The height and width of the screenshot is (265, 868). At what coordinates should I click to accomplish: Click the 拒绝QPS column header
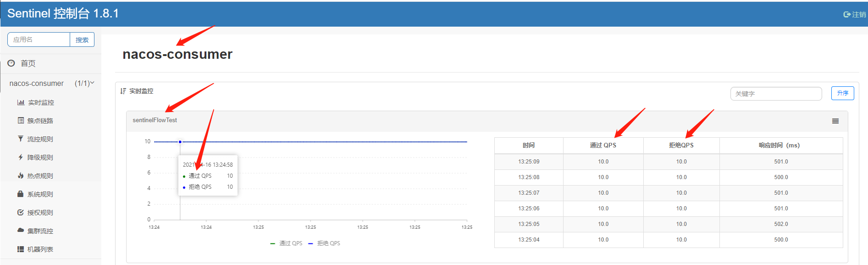coord(681,145)
